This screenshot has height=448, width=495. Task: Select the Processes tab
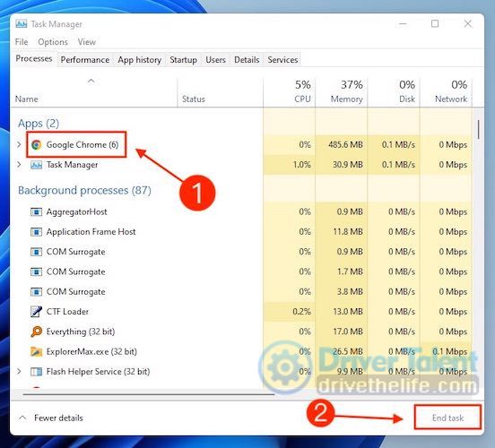pyautogui.click(x=34, y=58)
